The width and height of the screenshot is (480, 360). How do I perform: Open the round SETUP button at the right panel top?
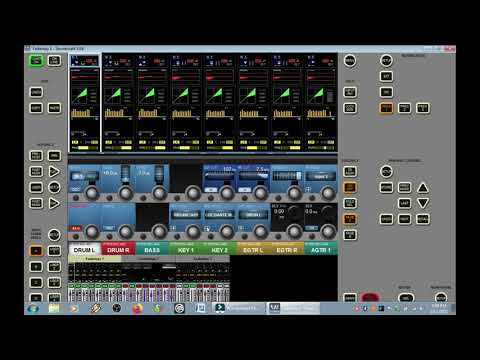tap(386, 61)
